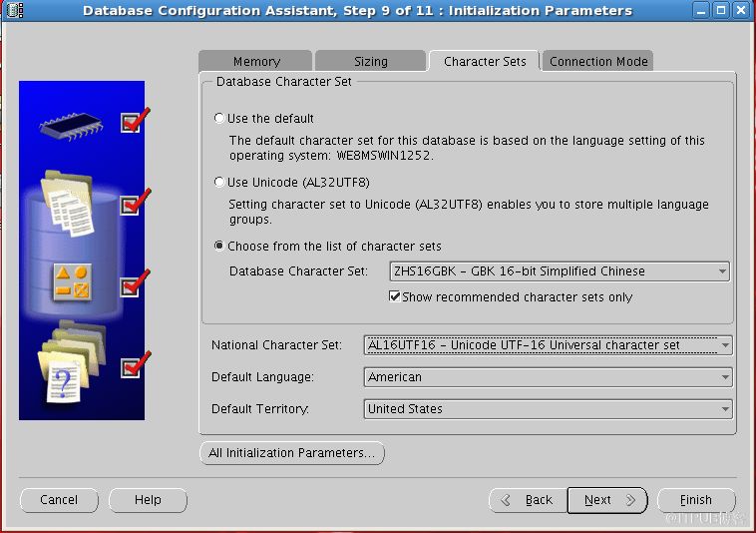Switch to the Connection Mode tab
The height and width of the screenshot is (533, 756).
point(598,61)
